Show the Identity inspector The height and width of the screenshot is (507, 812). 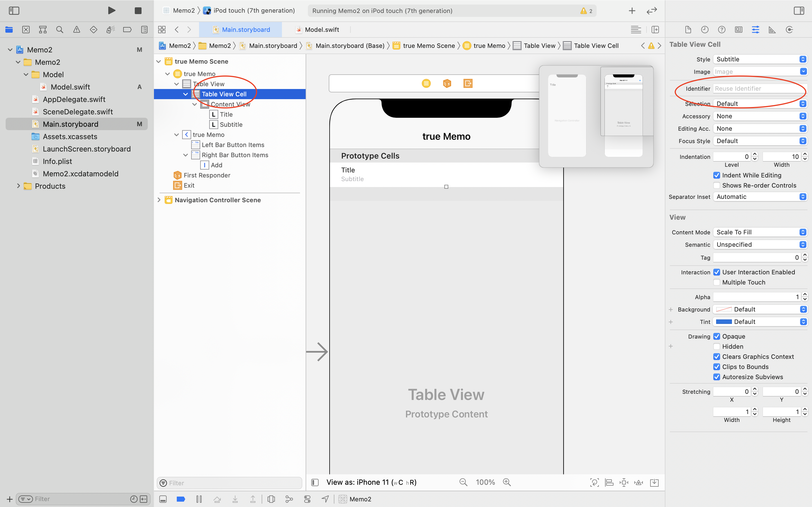pyautogui.click(x=738, y=30)
